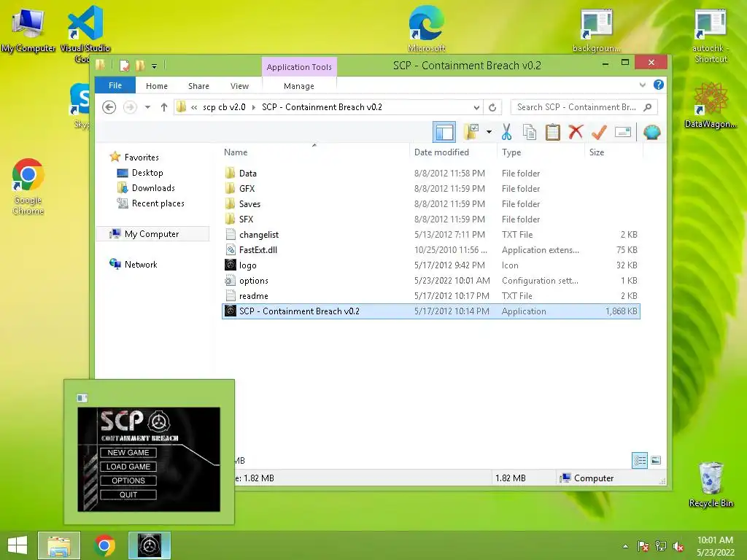Click File Explorer on the taskbar
The image size is (747, 560).
click(59, 545)
